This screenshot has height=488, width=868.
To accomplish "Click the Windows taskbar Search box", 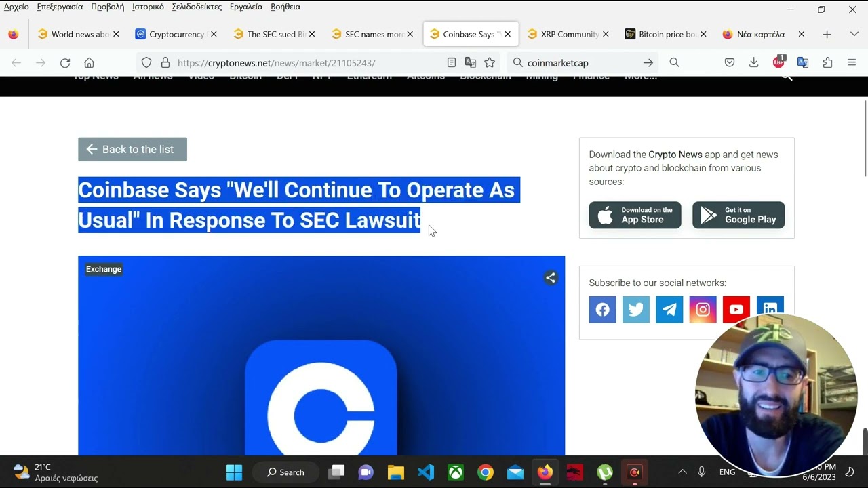I will (x=285, y=472).
